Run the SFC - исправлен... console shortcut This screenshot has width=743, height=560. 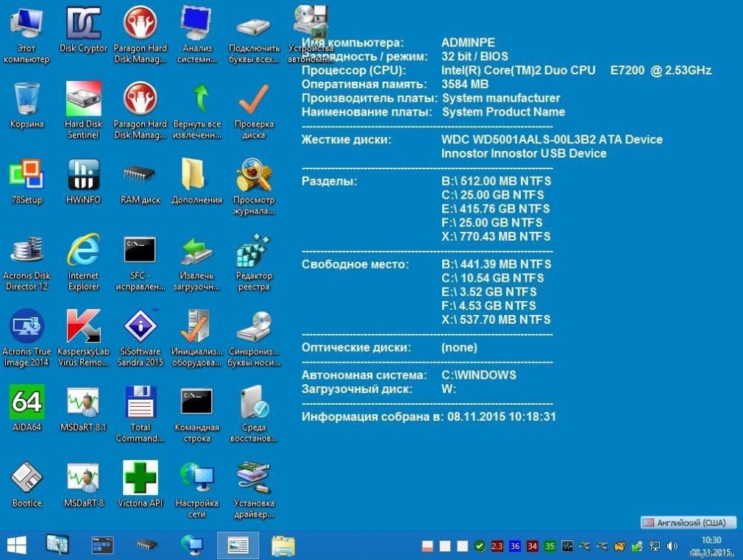pyautogui.click(x=141, y=263)
